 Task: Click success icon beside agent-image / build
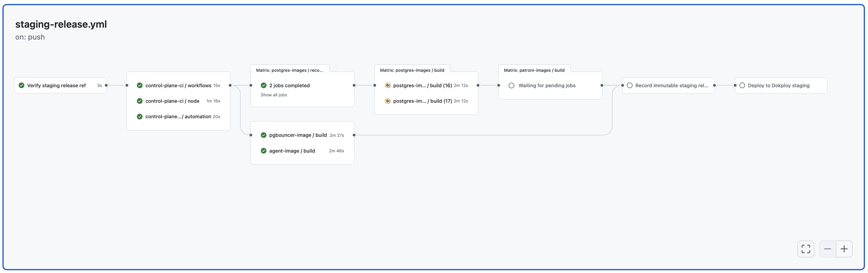point(264,151)
